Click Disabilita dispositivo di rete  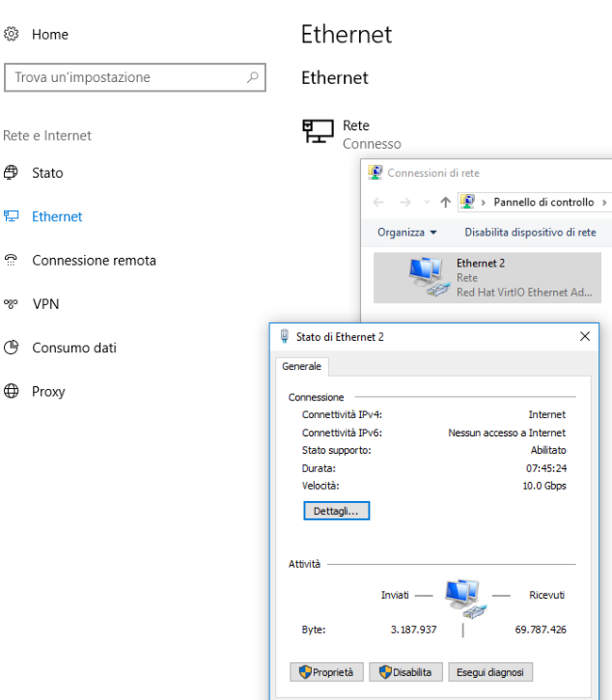pos(530,233)
